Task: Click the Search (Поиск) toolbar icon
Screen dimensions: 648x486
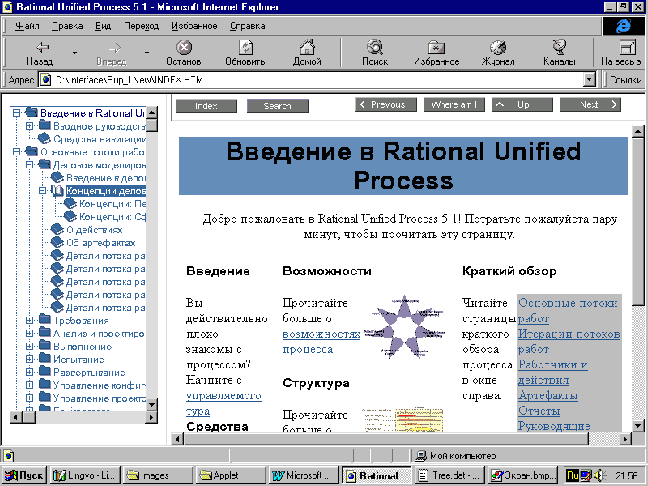Action: coord(375,48)
